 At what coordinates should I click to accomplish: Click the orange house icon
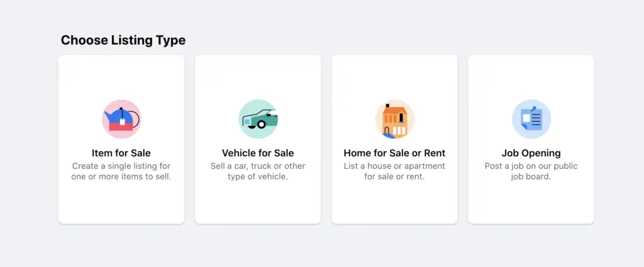(394, 119)
